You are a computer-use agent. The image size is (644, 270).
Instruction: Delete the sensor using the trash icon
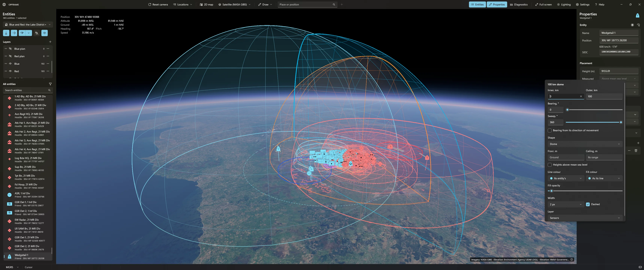(x=636, y=151)
